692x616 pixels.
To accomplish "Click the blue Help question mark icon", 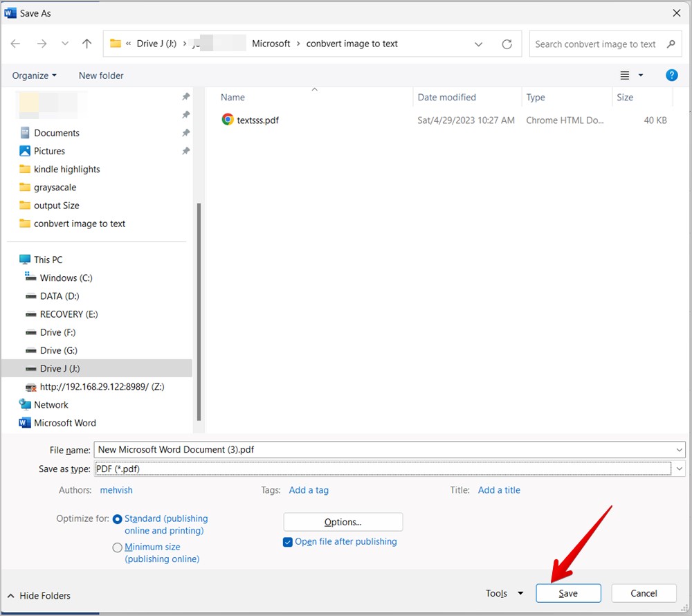I will tap(671, 75).
